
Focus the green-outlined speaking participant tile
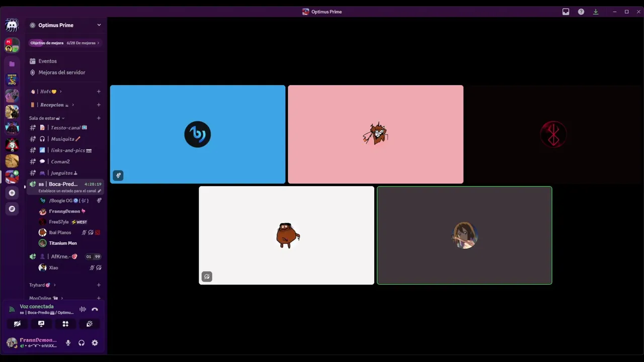click(x=464, y=235)
